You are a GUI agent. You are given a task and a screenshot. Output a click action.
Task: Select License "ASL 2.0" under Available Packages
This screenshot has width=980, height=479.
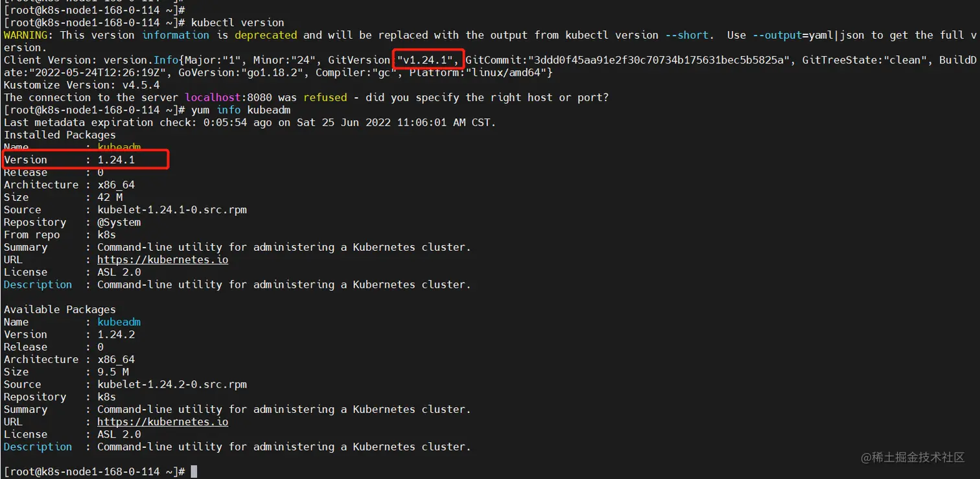tap(119, 434)
